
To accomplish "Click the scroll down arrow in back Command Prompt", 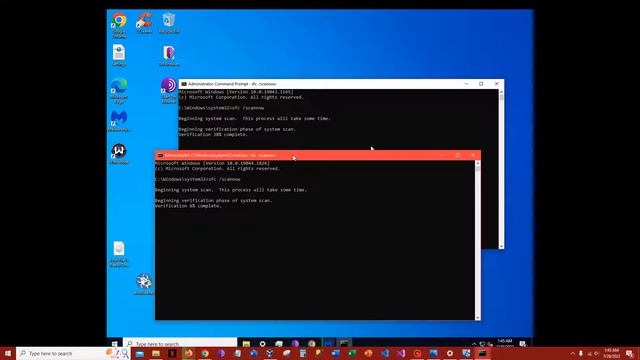I will coord(501,246).
